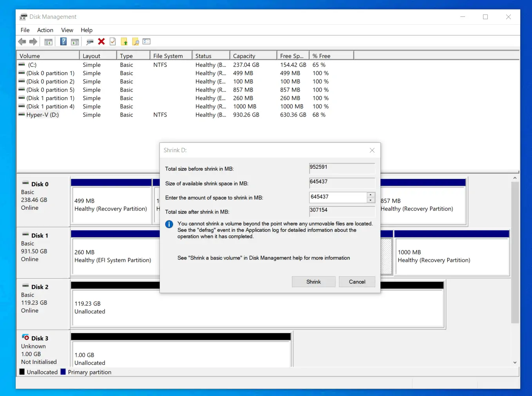532x396 pixels.
Task: Click the shrink amount input field 645437
Action: click(x=338, y=197)
